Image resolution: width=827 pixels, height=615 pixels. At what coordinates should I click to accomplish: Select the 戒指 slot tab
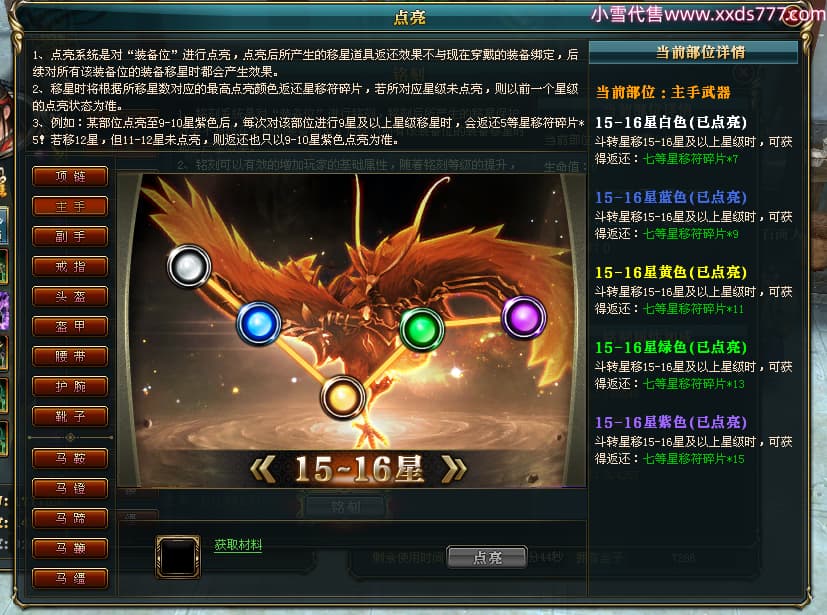coord(70,266)
